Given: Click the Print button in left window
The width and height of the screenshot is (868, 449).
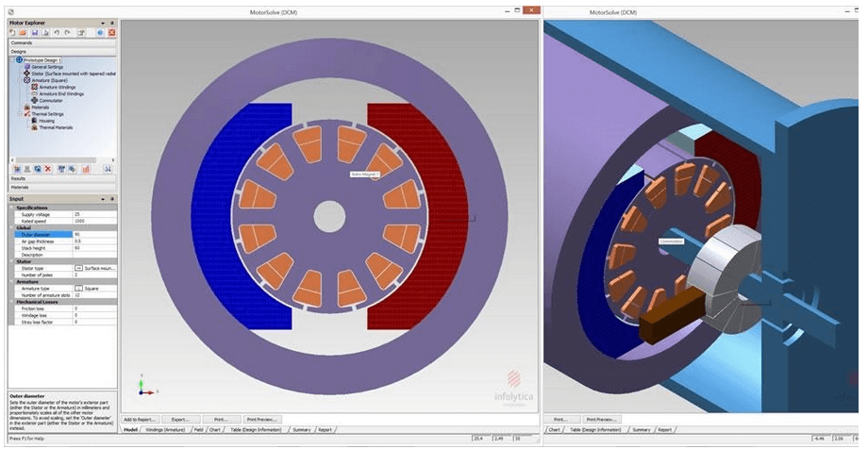Looking at the screenshot, I should [x=221, y=420].
